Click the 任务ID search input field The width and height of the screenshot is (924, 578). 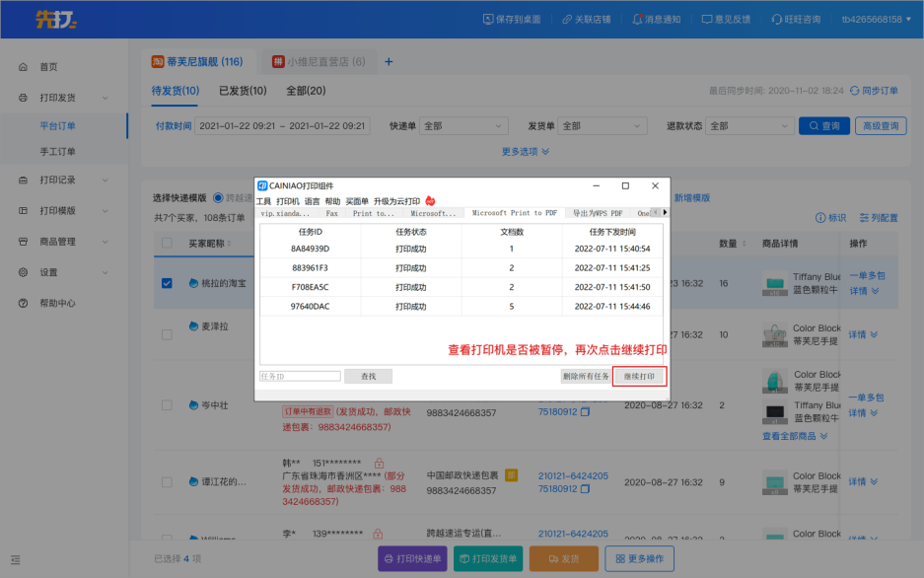pyautogui.click(x=300, y=376)
